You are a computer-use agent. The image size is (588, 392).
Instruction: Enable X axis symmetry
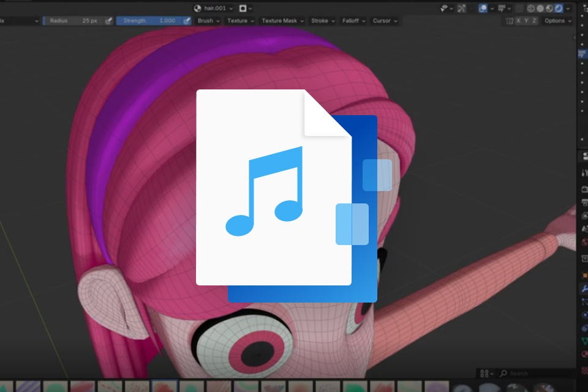point(518,21)
